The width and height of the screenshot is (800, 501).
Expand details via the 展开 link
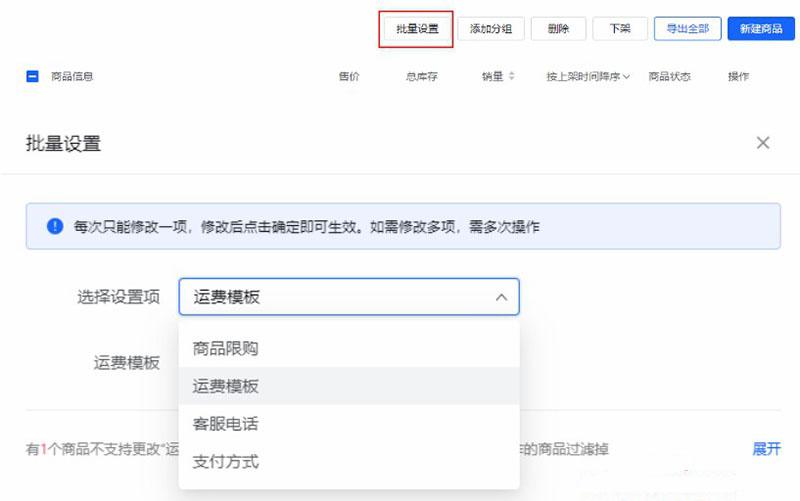pyautogui.click(x=766, y=449)
